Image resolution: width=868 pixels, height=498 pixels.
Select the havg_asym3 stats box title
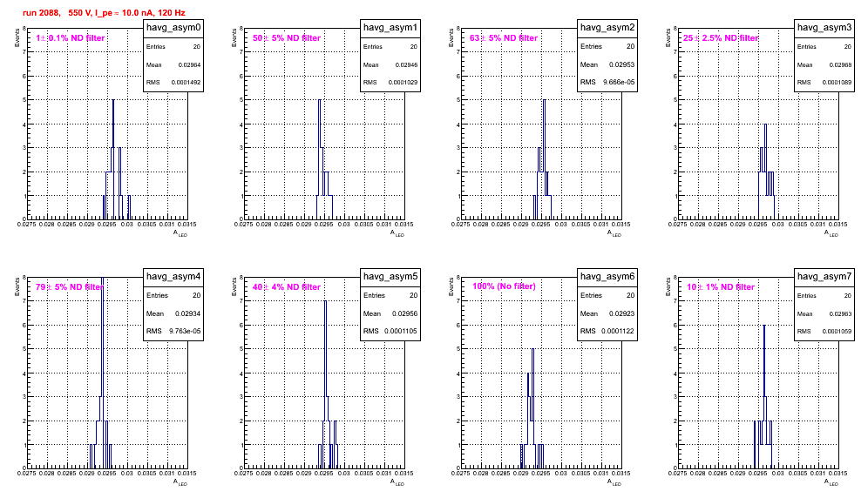[824, 28]
